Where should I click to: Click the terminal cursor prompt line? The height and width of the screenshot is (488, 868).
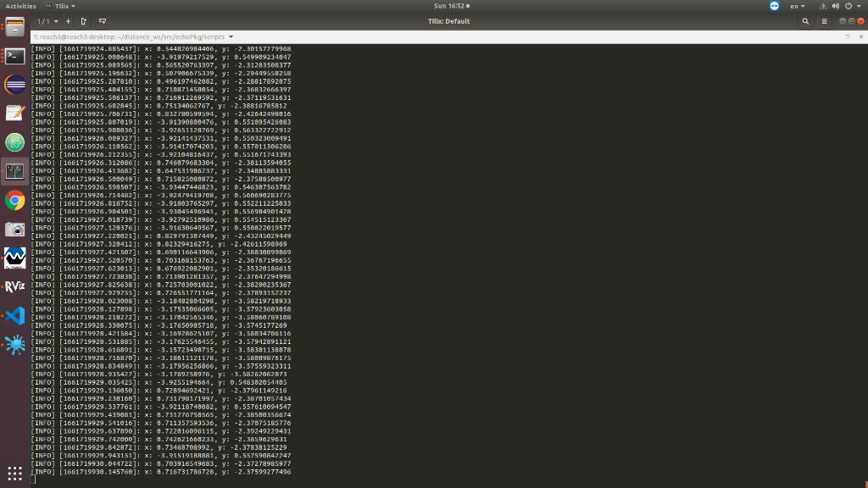click(x=33, y=480)
